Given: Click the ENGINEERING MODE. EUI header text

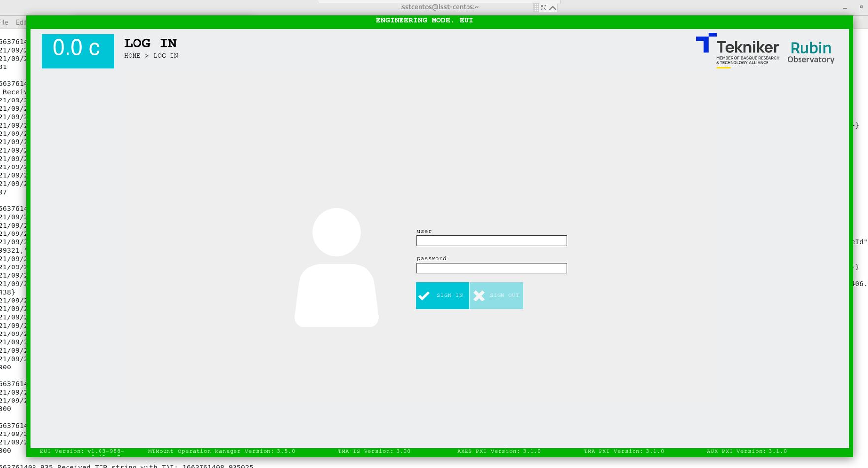Looking at the screenshot, I should coord(424,20).
